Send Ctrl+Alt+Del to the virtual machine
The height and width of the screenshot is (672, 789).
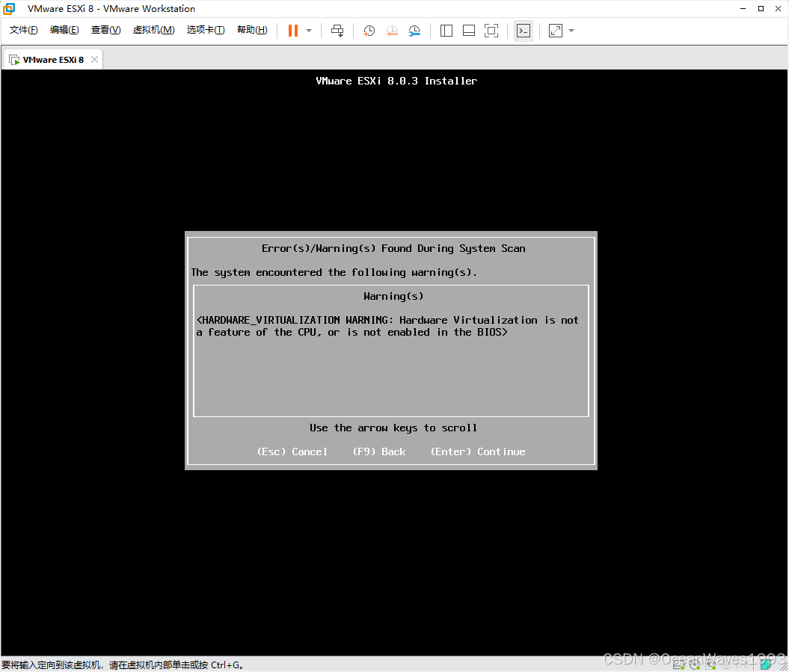(x=337, y=31)
